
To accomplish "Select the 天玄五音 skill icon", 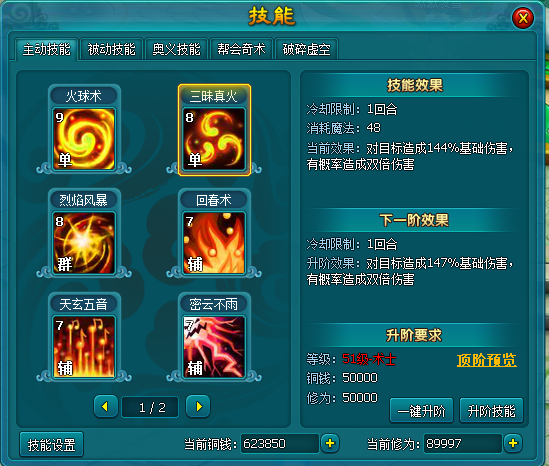I will [x=84, y=347].
